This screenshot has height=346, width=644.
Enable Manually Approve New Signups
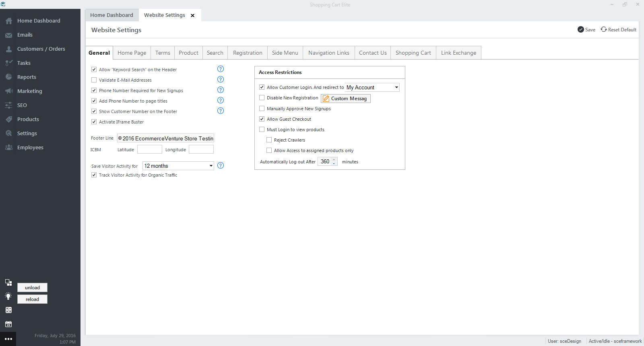(262, 108)
